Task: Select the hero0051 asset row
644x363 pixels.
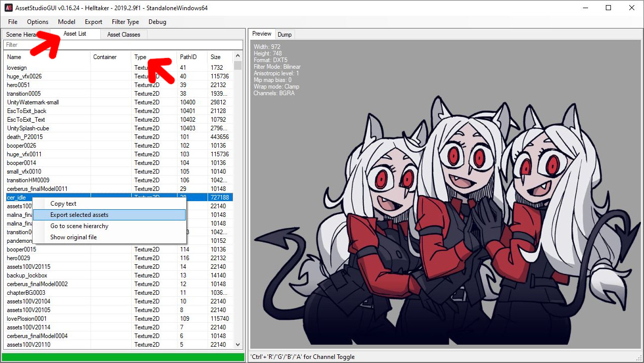Action: pos(119,85)
